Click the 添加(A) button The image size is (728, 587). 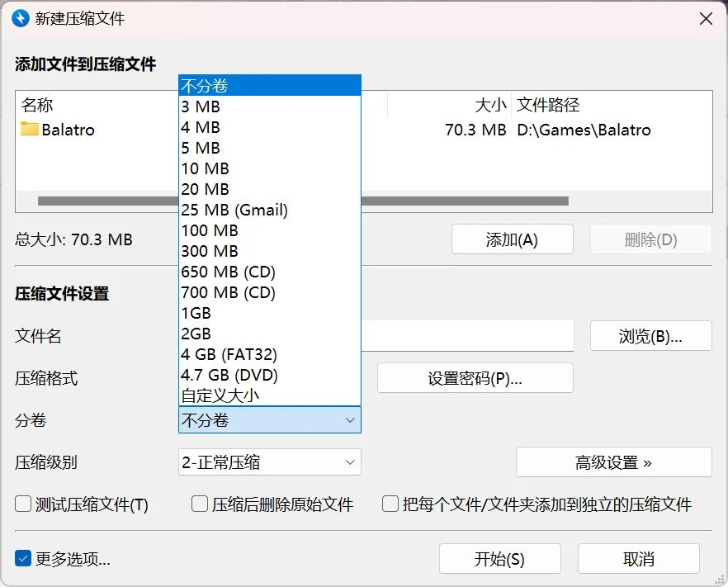click(x=512, y=239)
